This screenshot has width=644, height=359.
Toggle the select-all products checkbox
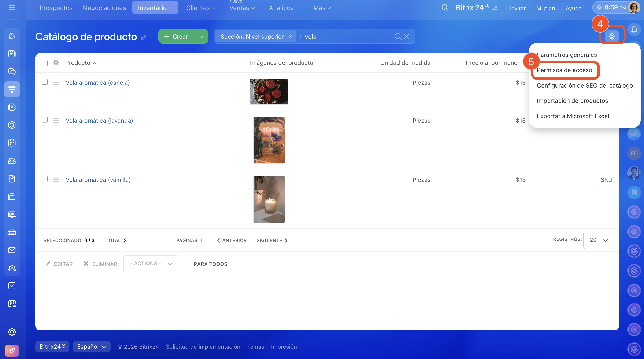(44, 63)
